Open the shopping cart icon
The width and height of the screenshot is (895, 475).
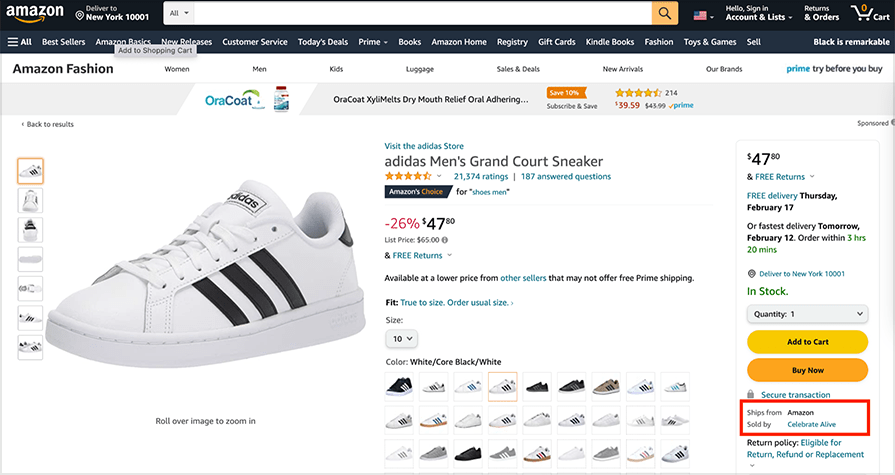click(862, 13)
